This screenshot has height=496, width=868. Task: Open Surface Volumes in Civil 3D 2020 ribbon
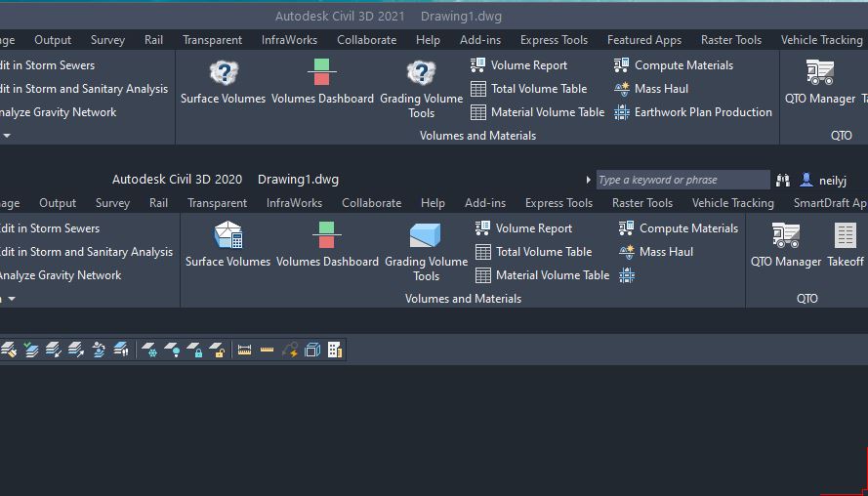(228, 245)
